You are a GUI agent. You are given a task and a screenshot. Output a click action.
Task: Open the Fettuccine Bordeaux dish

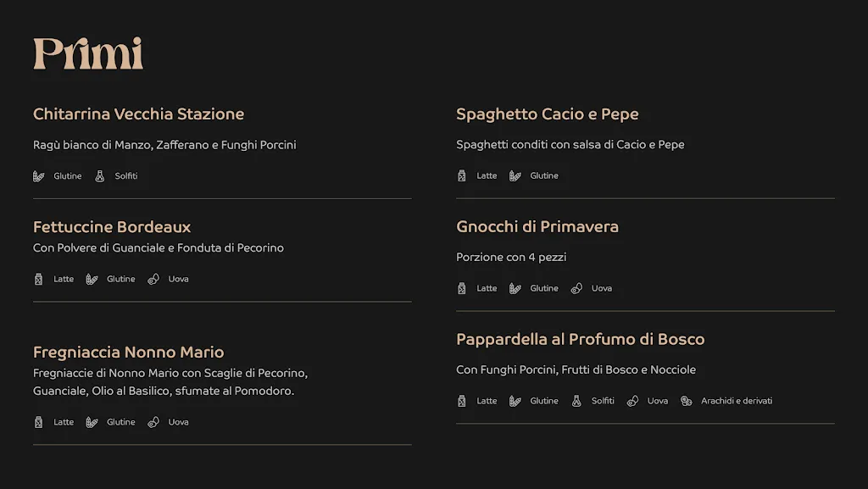click(x=112, y=226)
